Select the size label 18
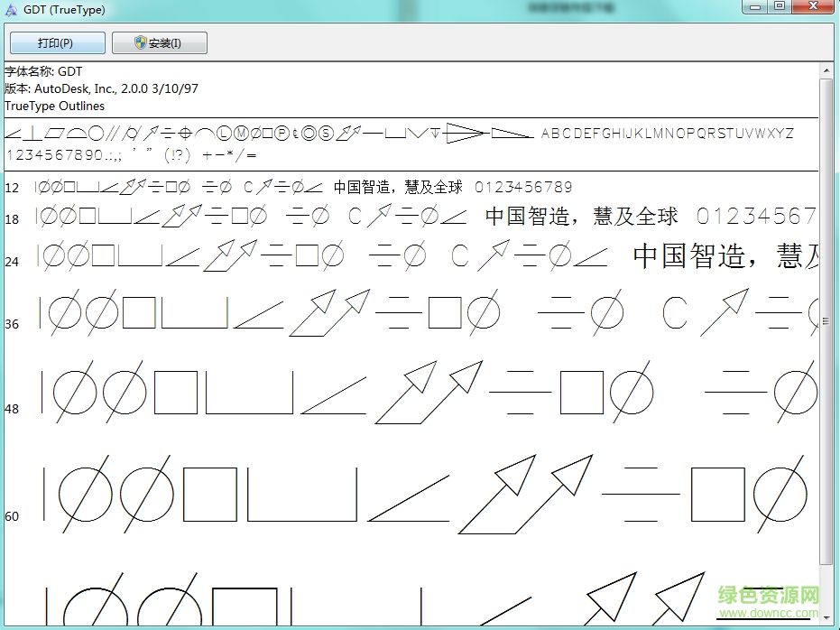This screenshot has height=630, width=840. tap(12, 218)
